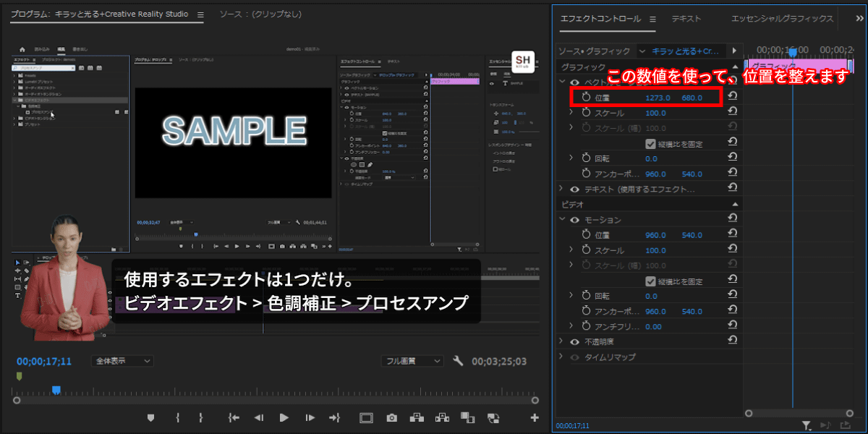
Task: Click the アンチフリッカー value 0.00
Action: [653, 326]
